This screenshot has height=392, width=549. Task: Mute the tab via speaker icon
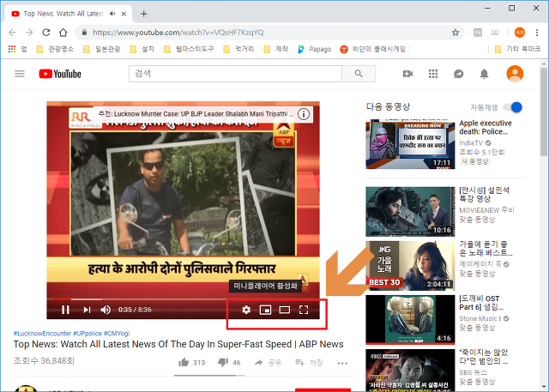[x=112, y=14]
